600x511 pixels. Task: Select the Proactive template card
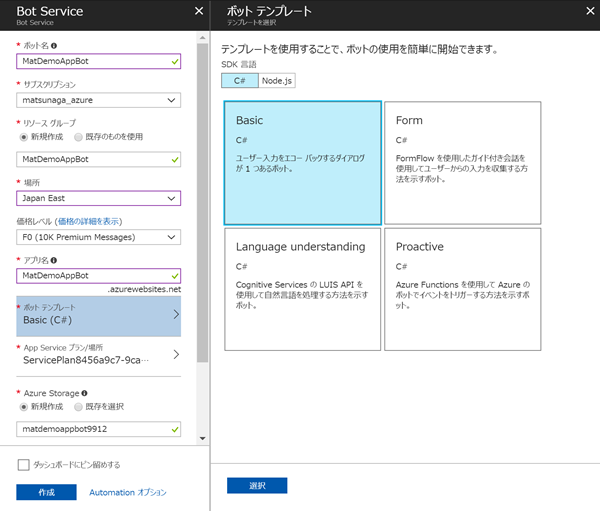pos(463,289)
